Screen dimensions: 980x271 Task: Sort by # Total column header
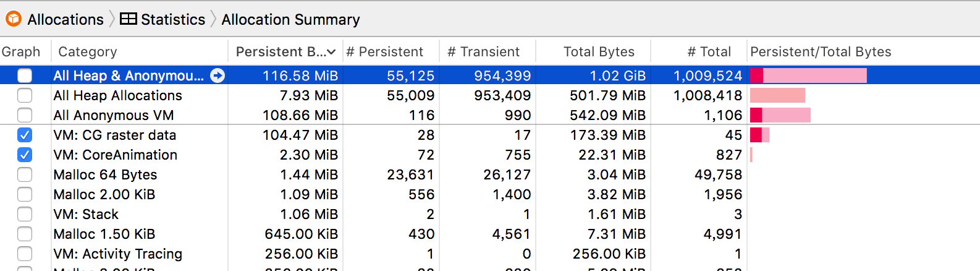pyautogui.click(x=699, y=51)
